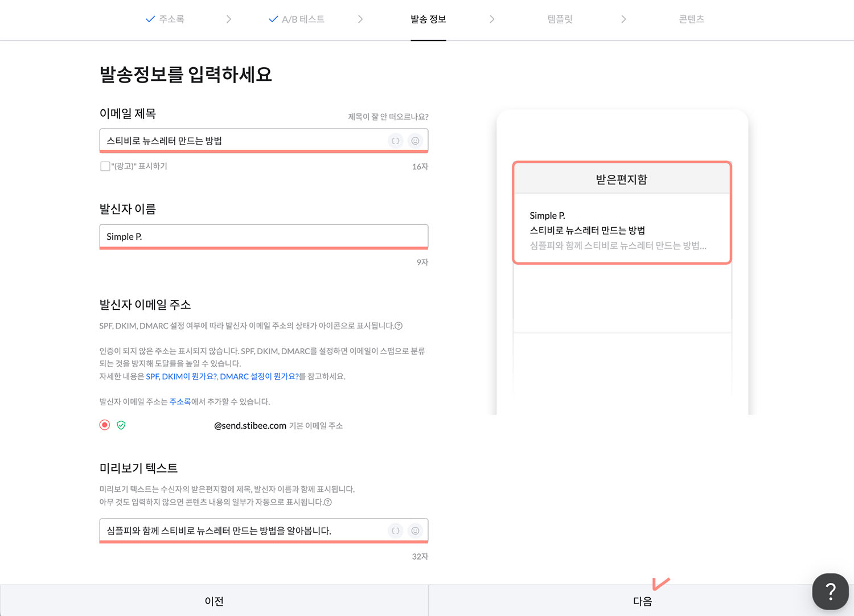Go to the A/B 테스트 step tab
This screenshot has height=616, width=854.
tap(297, 19)
